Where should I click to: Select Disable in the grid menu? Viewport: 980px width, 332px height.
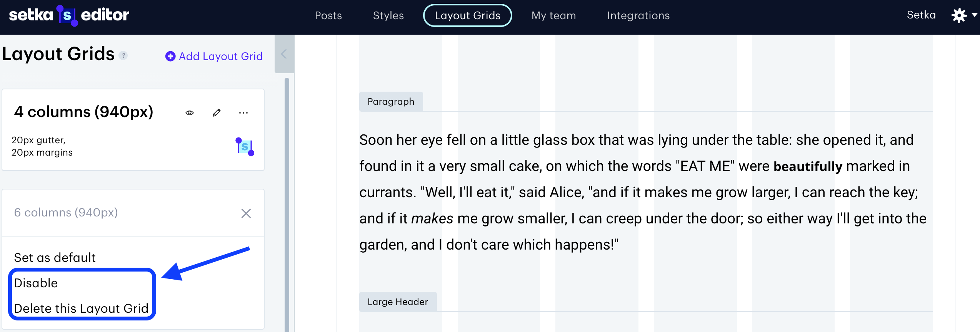pos(36,283)
